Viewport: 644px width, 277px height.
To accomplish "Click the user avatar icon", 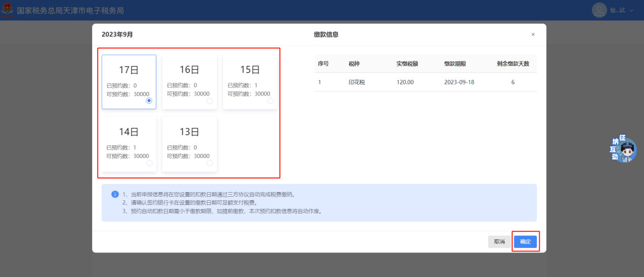I will coord(600,10).
